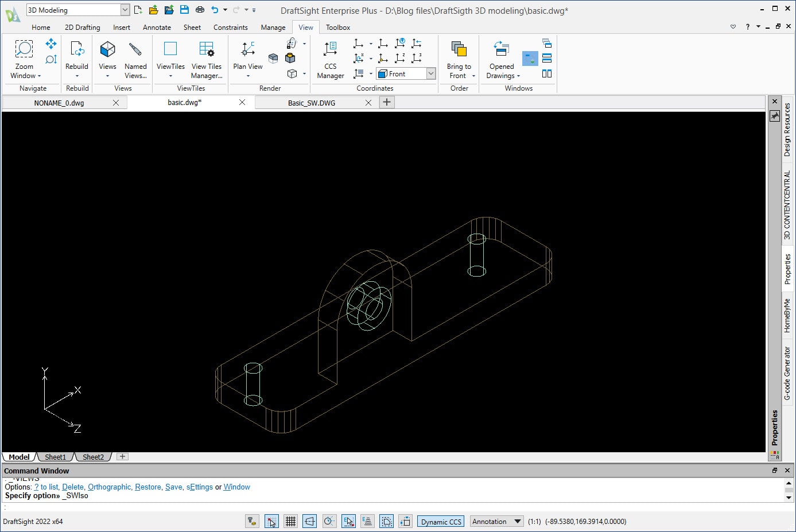Image resolution: width=796 pixels, height=532 pixels.
Task: Click the CCS Z-axis icon
Action: pyautogui.click(x=400, y=58)
